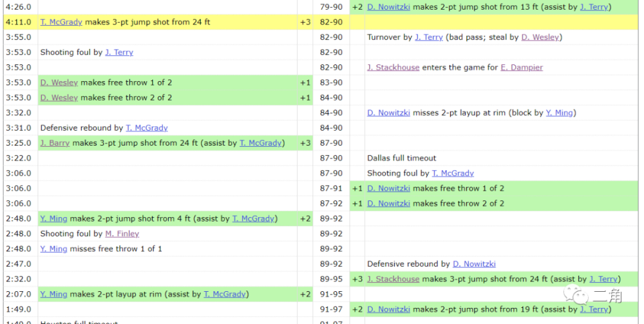Open J. Barry link in 3-pt jump shot row
The height and width of the screenshot is (324, 644).
(55, 143)
